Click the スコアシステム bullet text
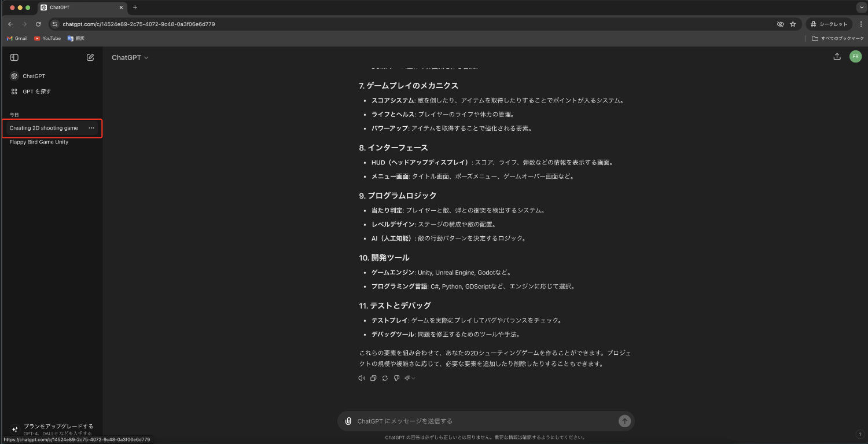 pyautogui.click(x=498, y=100)
